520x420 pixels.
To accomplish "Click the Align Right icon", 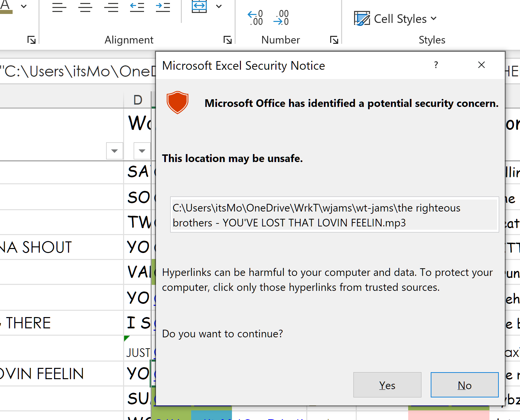I will click(111, 7).
